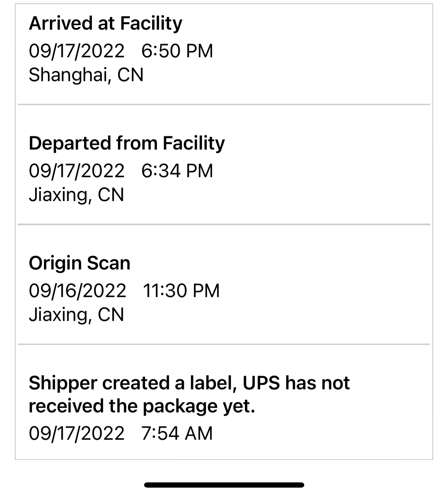Select the 09/16/2022 origin scan date
Viewport: 448px width, 496px height.
click(77, 291)
